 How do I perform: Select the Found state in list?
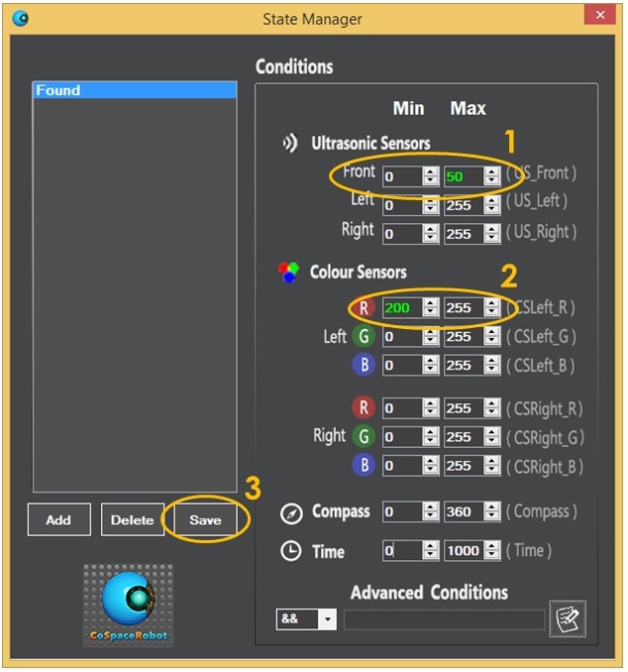(x=135, y=90)
